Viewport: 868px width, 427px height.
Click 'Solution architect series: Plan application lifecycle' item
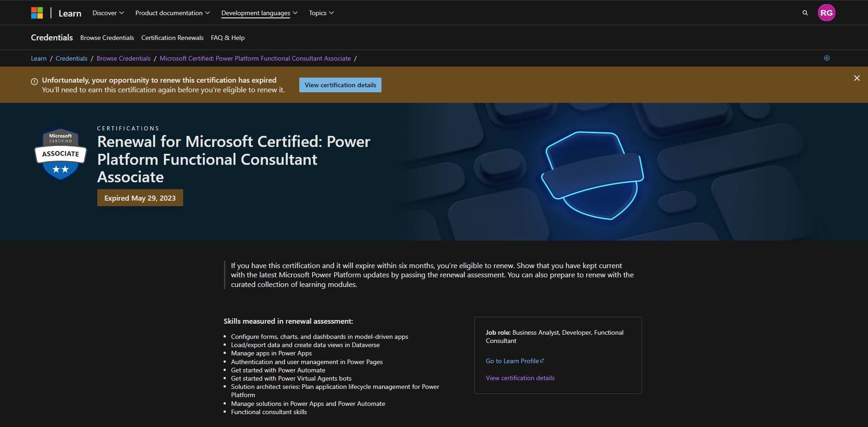[x=335, y=391]
